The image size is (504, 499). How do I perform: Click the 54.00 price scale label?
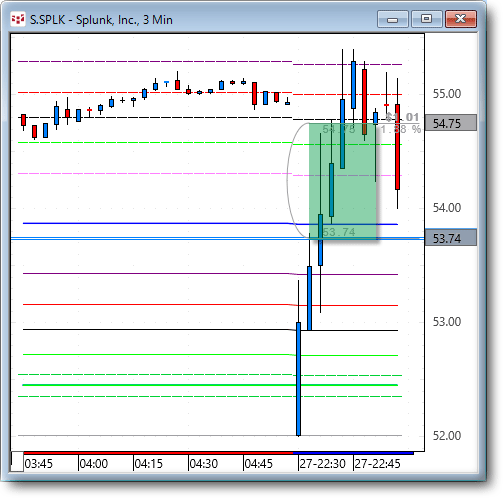pos(447,208)
